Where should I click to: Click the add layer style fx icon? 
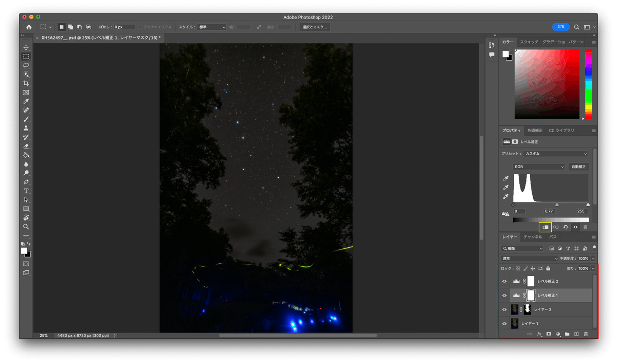click(x=539, y=334)
